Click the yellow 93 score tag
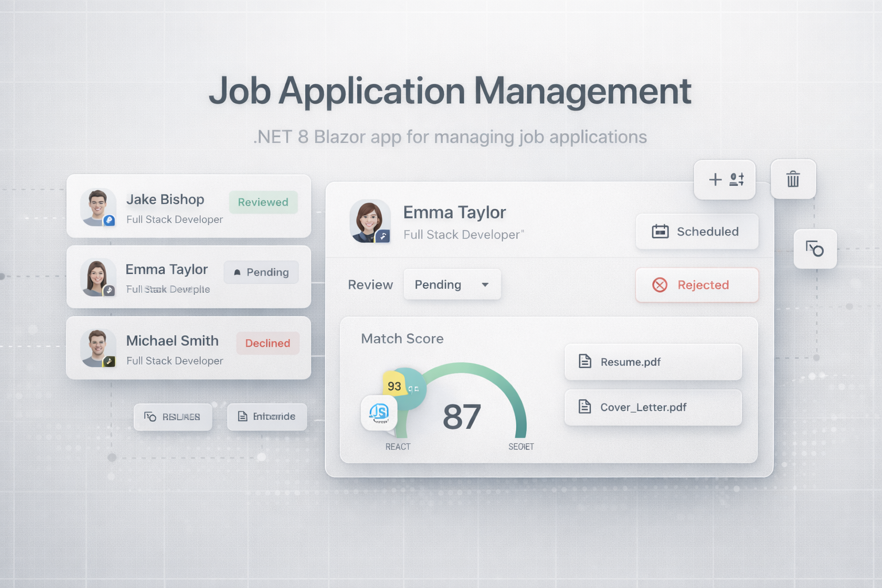882x588 pixels. click(394, 386)
